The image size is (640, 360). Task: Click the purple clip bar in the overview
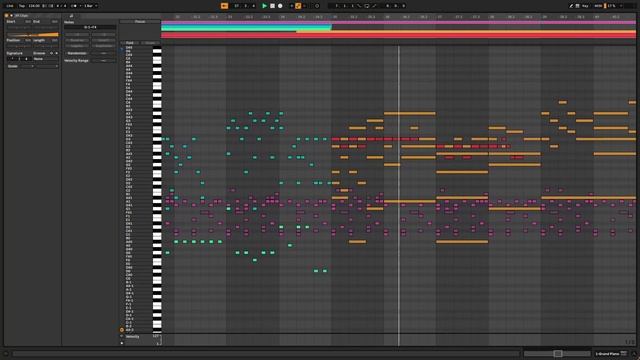(x=398, y=22)
